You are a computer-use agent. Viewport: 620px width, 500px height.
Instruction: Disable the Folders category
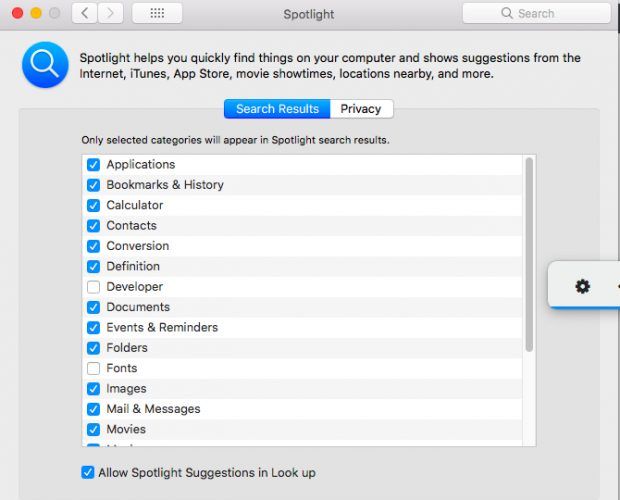pyautogui.click(x=93, y=348)
